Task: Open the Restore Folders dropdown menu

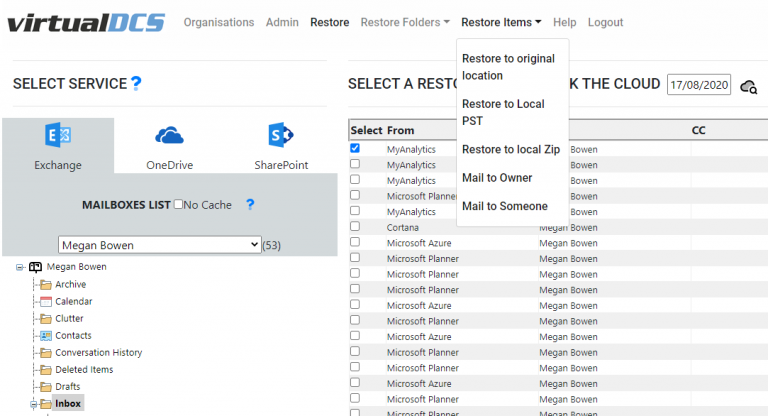Action: (405, 23)
